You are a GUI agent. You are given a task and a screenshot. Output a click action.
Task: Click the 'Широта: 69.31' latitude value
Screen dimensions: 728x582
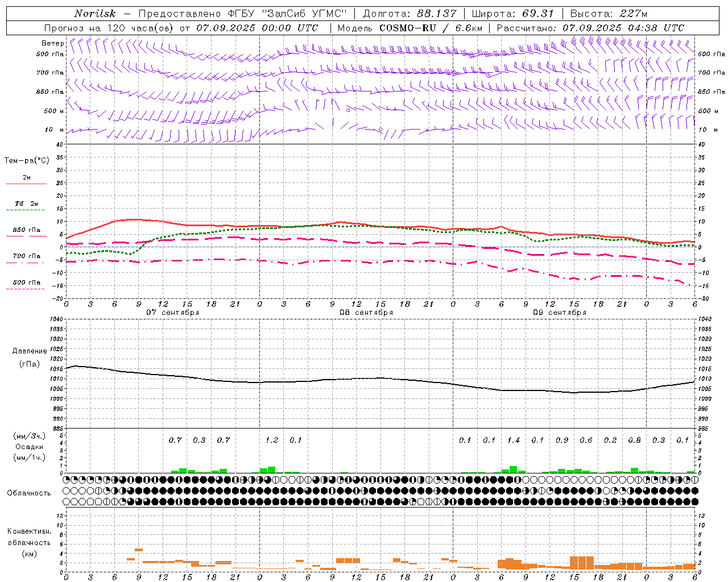[512, 14]
